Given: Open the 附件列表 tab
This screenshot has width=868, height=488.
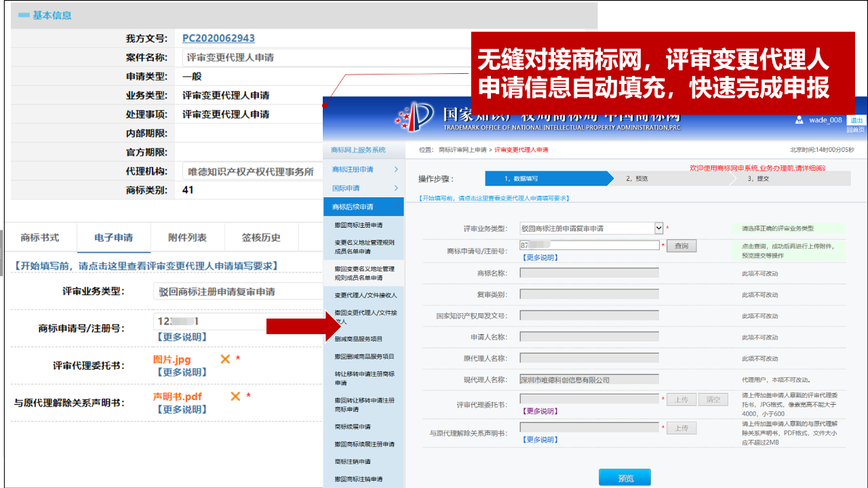Looking at the screenshot, I should pos(188,237).
